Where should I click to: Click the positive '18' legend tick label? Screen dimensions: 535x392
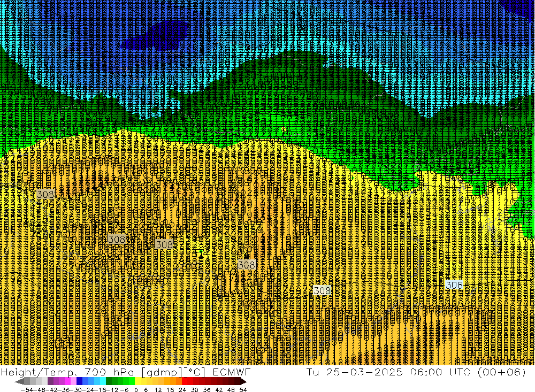point(170,390)
